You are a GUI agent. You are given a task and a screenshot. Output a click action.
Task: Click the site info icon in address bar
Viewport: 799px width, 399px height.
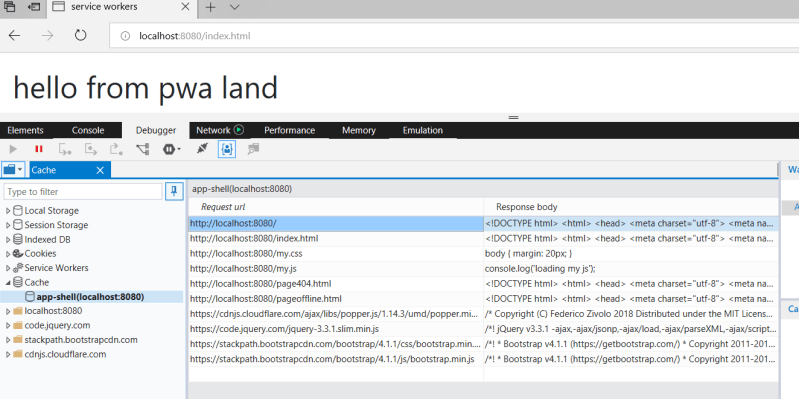point(125,36)
